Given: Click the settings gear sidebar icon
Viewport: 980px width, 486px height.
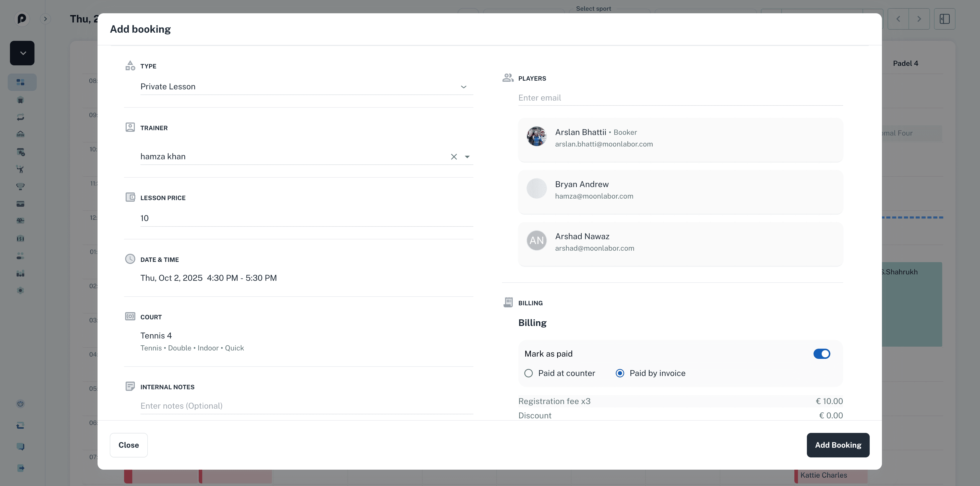Looking at the screenshot, I should (20, 290).
